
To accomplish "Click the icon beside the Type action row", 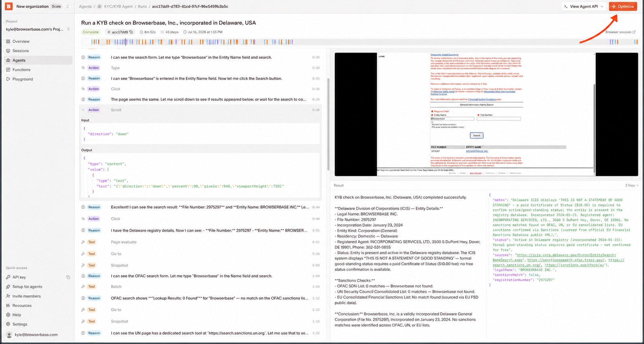I will [x=83, y=68].
